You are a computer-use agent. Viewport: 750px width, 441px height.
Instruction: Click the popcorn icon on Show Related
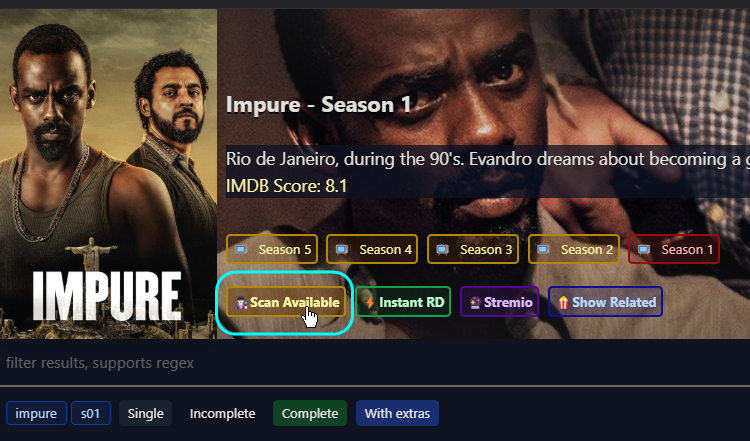click(x=563, y=302)
